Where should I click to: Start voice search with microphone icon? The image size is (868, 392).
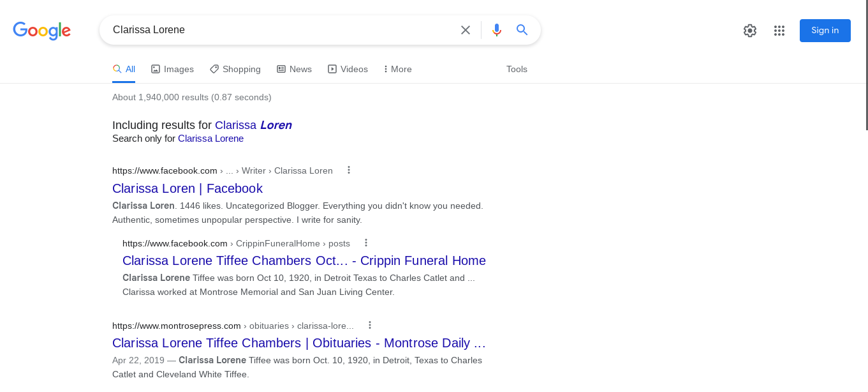coord(497,30)
